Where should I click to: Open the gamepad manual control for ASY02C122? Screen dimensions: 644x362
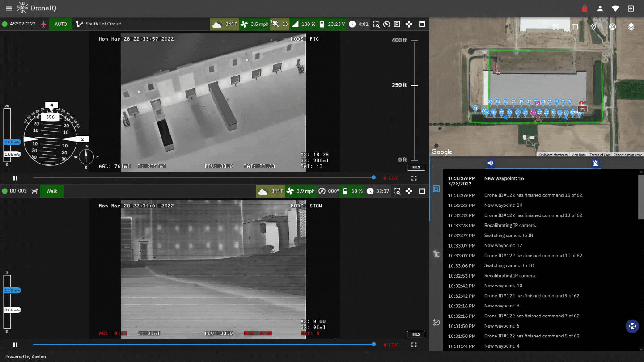409,24
